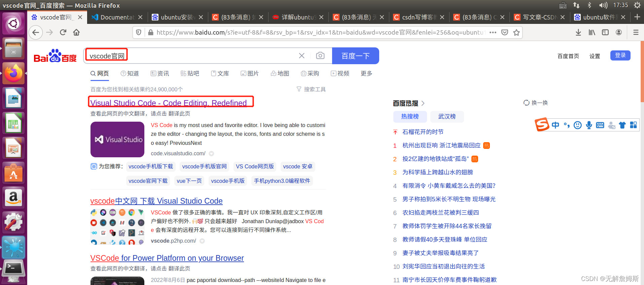Open the page actions three-dot menu
Screen dimensions: 644x285
pos(493,32)
